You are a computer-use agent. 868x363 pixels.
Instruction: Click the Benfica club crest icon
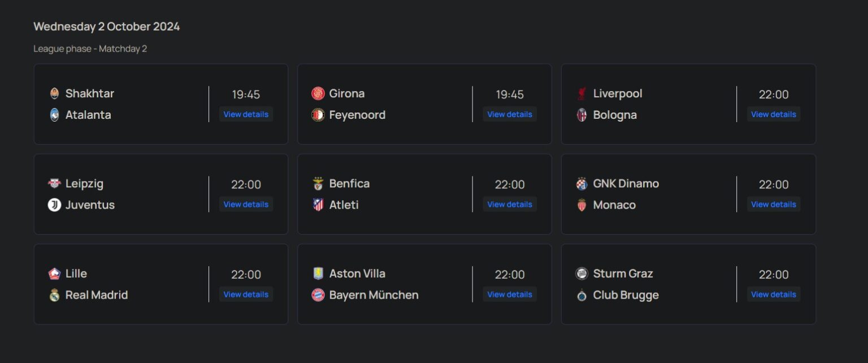pos(318,183)
